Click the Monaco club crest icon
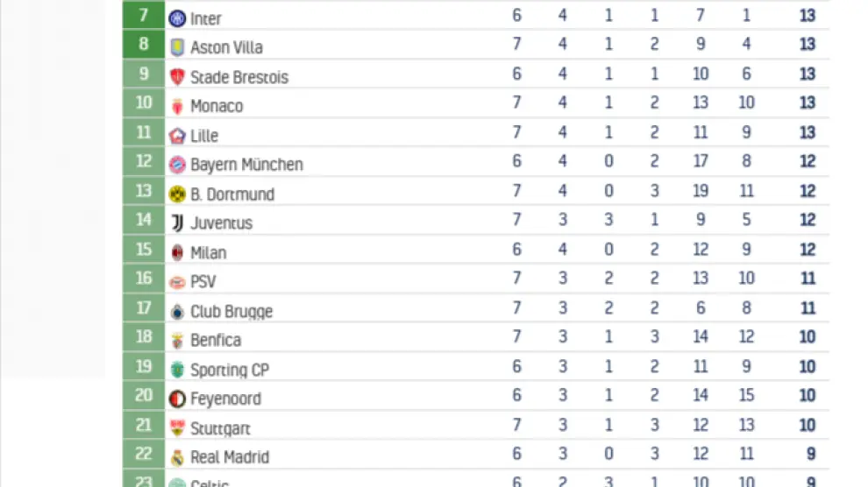This screenshot has width=868, height=487. (177, 106)
